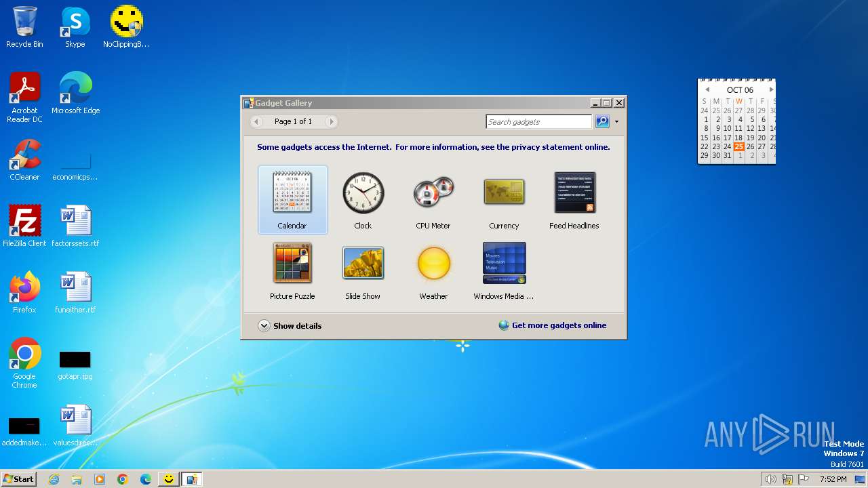Open Get more gadgets online link
The width and height of the screenshot is (868, 488).
[553, 325]
